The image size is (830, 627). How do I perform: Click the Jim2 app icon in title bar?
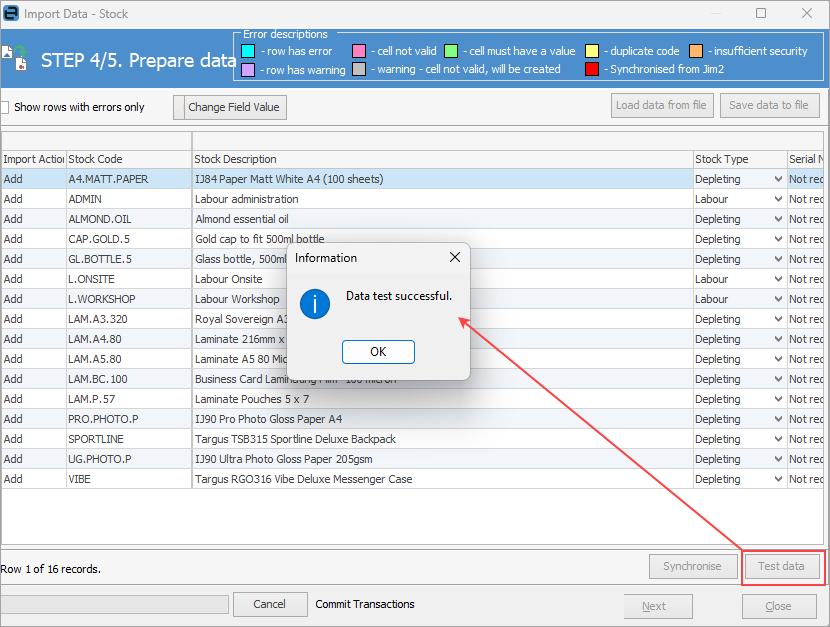pos(11,13)
